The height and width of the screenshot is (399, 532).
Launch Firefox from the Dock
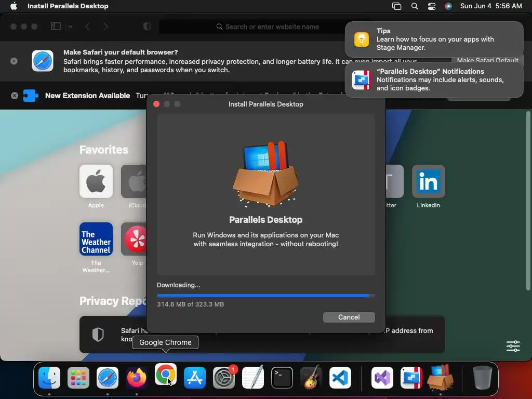[x=137, y=378]
